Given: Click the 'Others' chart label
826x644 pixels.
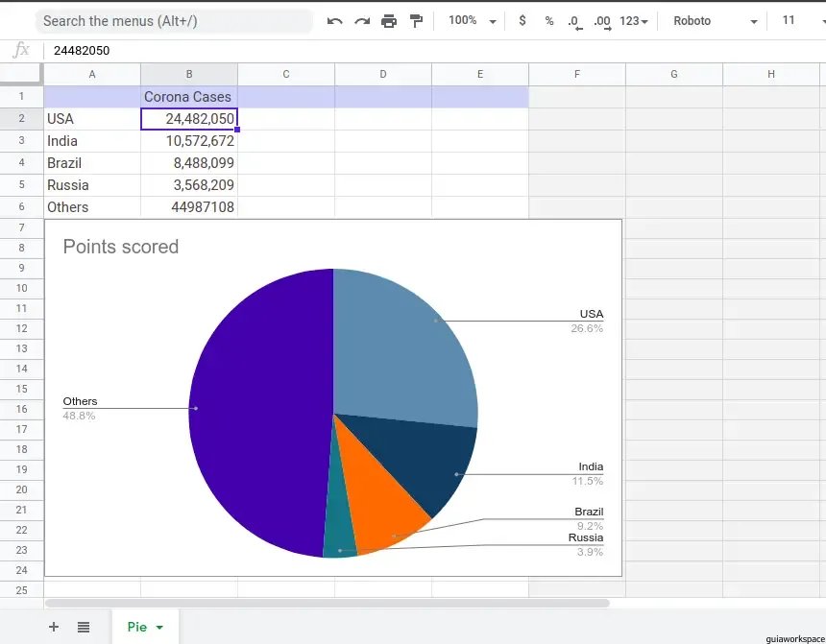Looking at the screenshot, I should [x=80, y=401].
